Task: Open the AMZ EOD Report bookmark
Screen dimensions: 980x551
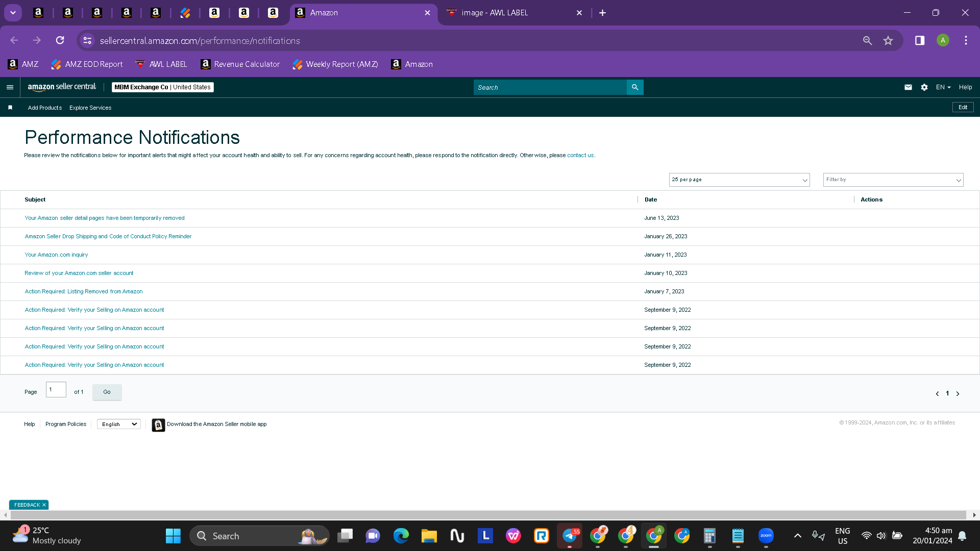Action: click(87, 64)
